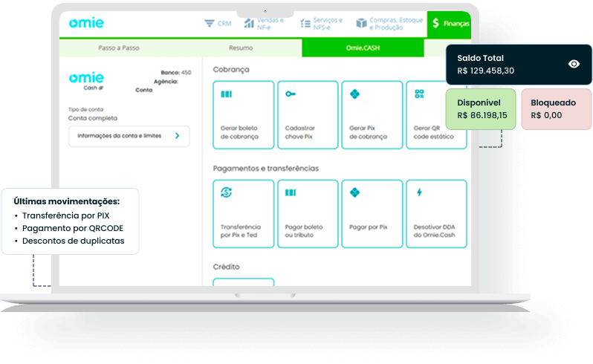Open the Finanças menu
Screen dimensions: 593x364
click(x=449, y=24)
